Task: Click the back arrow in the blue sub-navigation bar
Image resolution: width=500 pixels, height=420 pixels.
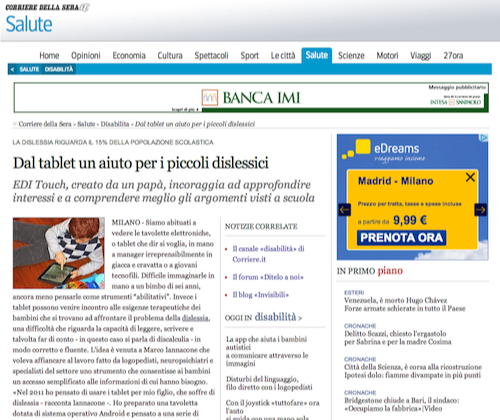Action: point(12,69)
